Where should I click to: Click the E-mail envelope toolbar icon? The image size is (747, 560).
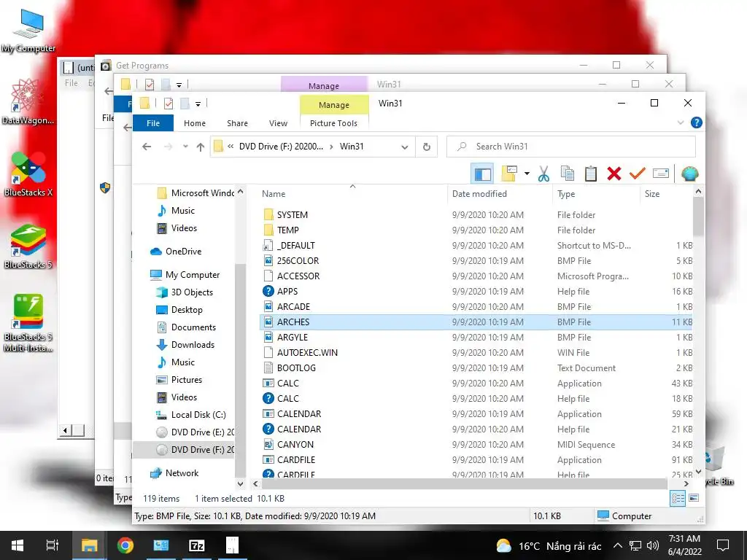(x=661, y=174)
